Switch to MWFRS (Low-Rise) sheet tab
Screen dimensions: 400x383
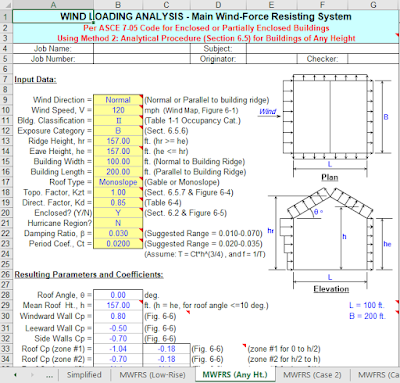point(152,375)
